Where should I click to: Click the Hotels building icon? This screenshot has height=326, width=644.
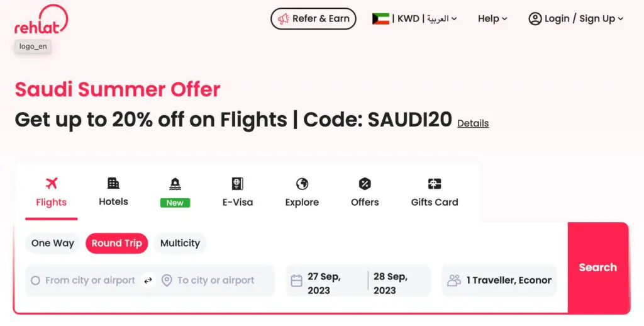click(x=113, y=183)
